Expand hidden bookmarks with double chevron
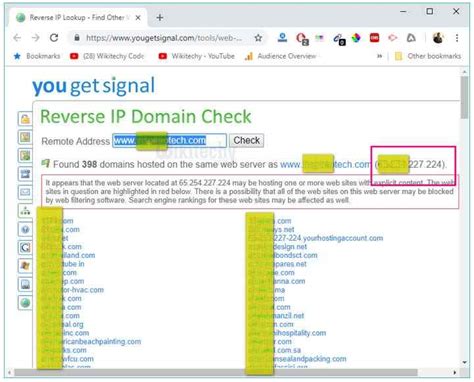The image size is (474, 382). coord(379,56)
